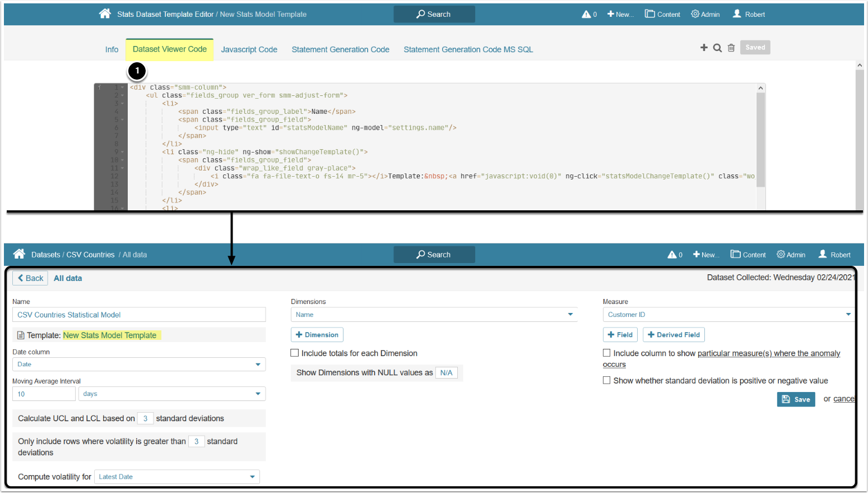Click the home icon beside Datasets breadcrumb
This screenshot has width=868, height=493.
19,254
